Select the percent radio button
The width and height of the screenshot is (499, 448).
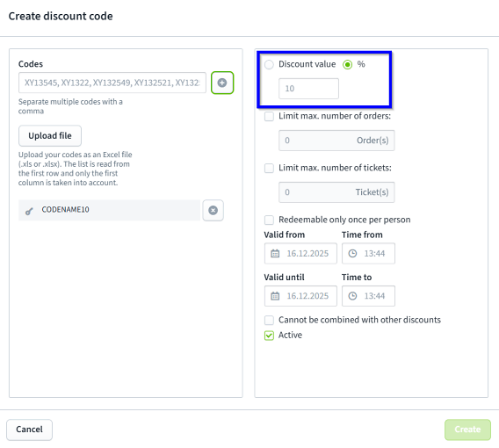tap(348, 65)
